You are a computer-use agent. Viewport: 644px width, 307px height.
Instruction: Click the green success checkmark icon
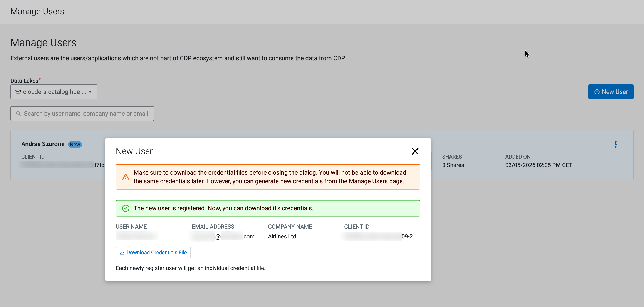point(126,208)
